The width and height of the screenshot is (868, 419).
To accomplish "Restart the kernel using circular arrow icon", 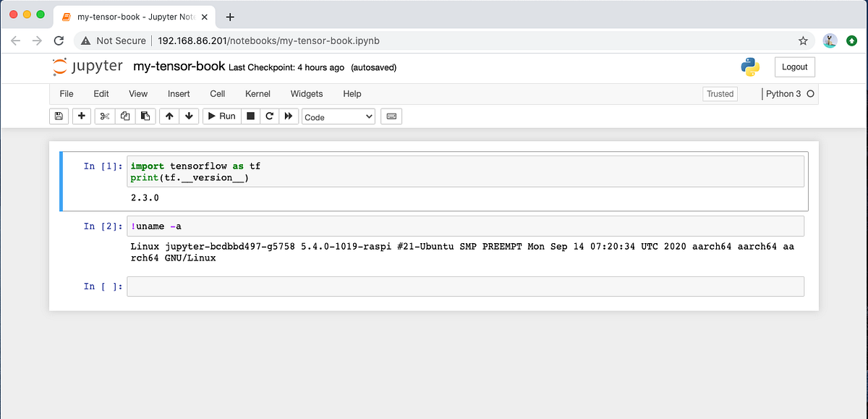I will (x=269, y=116).
